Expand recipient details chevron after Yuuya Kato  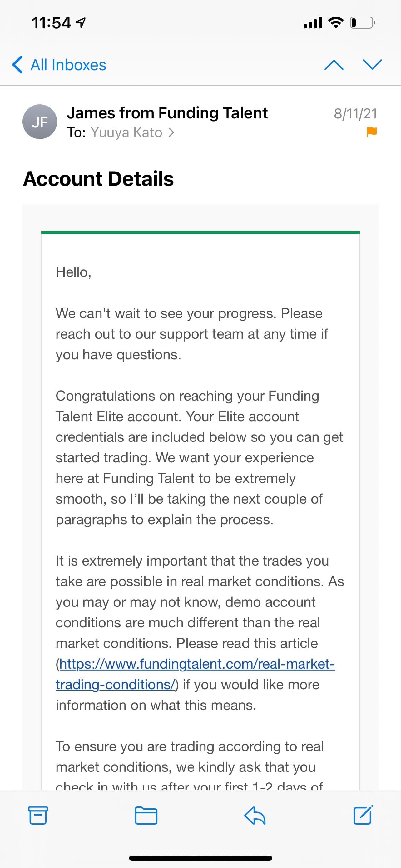tap(171, 132)
